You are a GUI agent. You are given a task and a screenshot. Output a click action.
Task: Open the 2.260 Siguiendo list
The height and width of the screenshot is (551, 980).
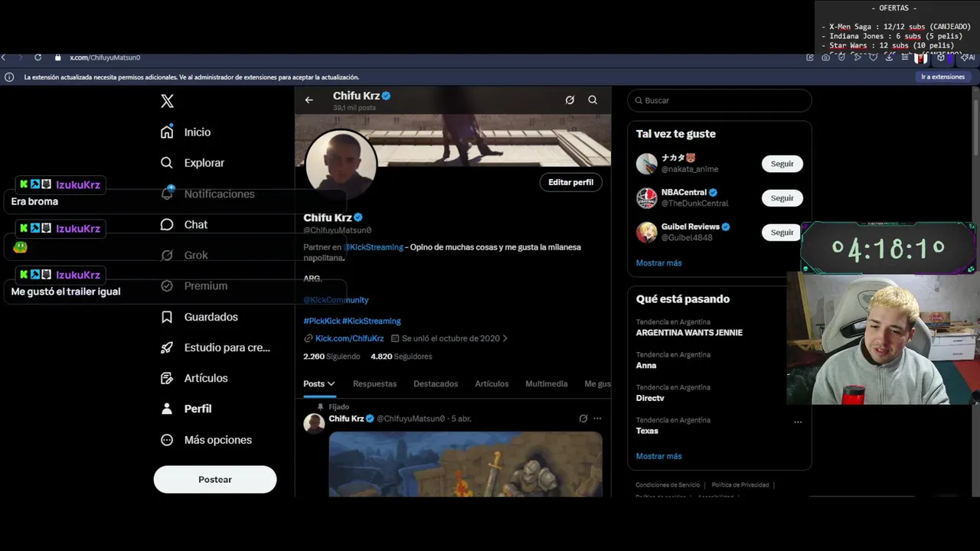(x=332, y=357)
